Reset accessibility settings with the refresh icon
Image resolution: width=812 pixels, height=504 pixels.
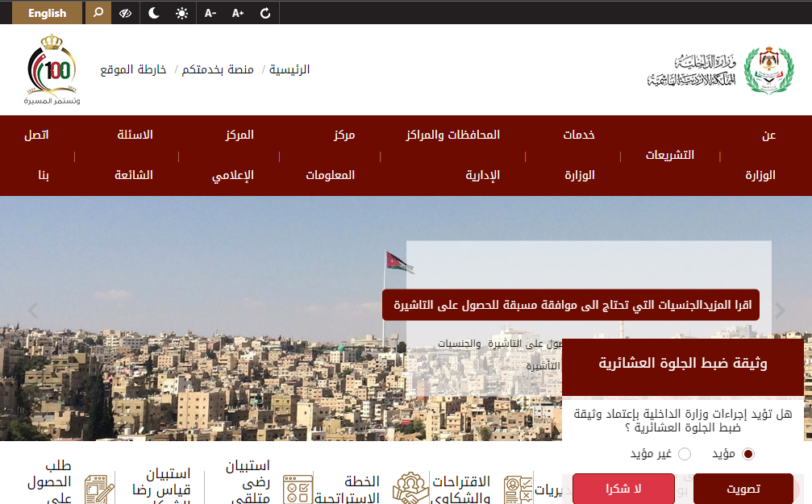(265, 13)
